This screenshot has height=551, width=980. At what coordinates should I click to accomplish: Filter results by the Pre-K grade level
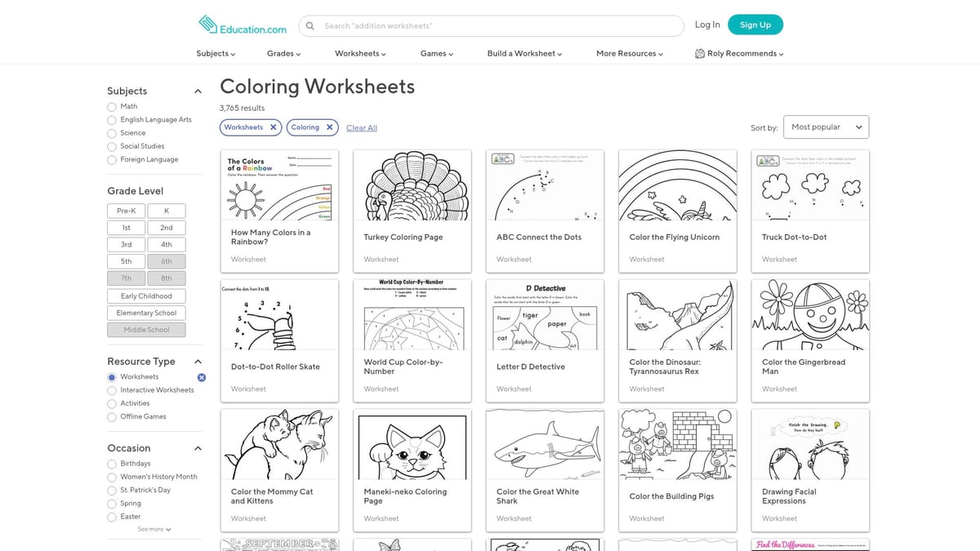click(x=126, y=210)
